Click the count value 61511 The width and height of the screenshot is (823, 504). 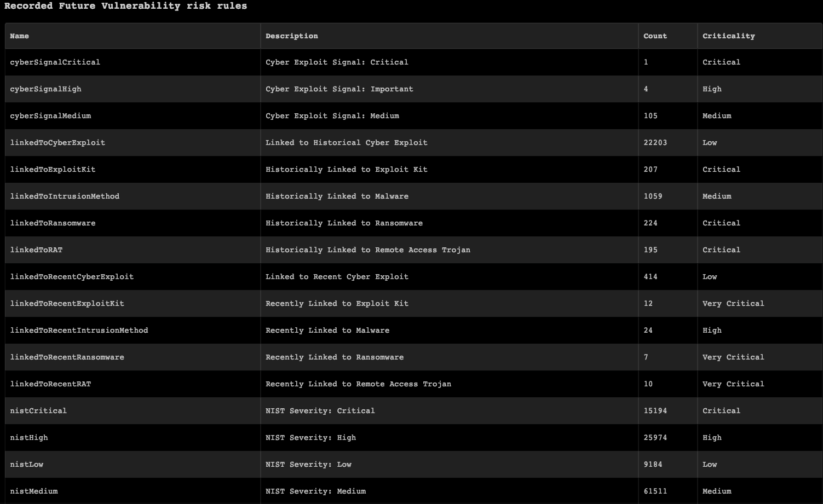[655, 491]
